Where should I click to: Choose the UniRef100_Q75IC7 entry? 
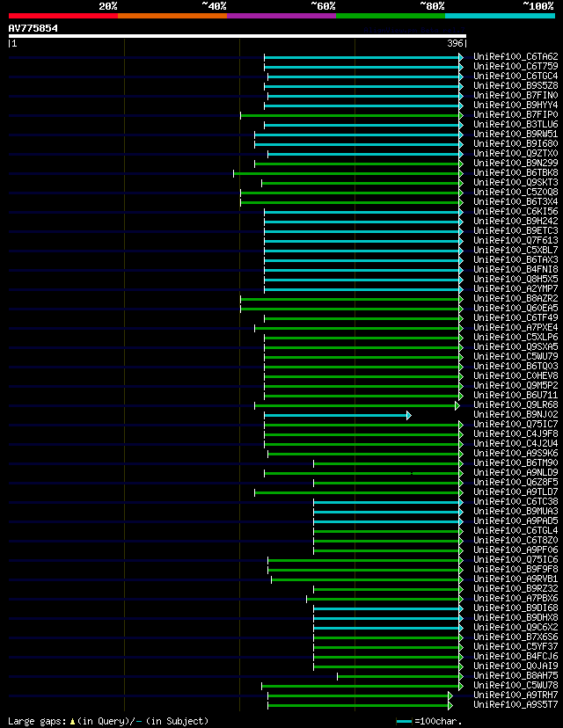515,425
